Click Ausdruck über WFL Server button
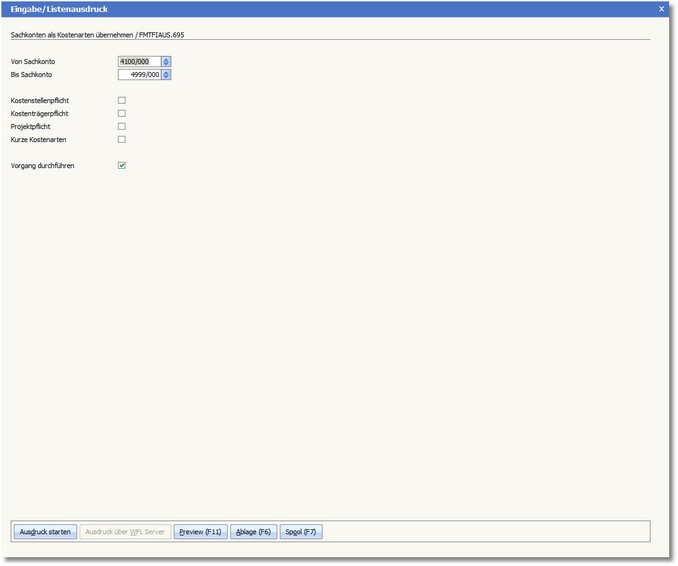The width and height of the screenshot is (678, 566). pyautogui.click(x=125, y=532)
